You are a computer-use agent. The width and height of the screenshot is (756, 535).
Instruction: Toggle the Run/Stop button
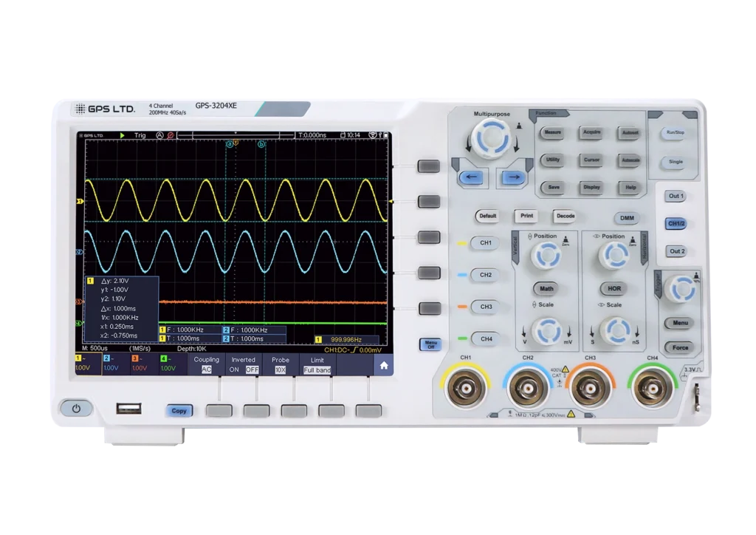click(x=675, y=133)
